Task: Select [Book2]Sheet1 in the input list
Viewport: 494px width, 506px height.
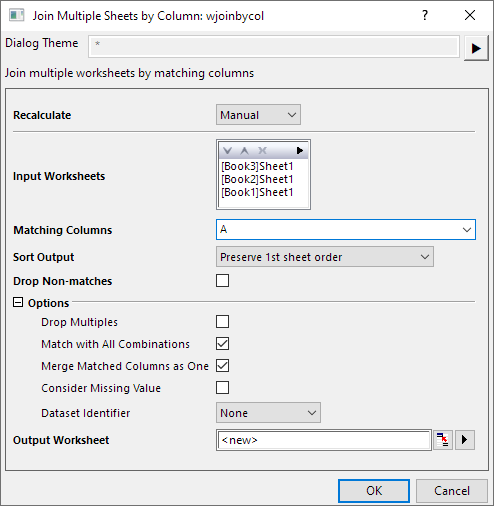Action: (x=257, y=179)
